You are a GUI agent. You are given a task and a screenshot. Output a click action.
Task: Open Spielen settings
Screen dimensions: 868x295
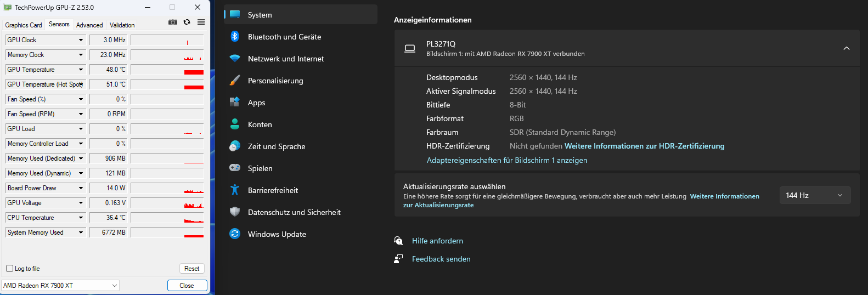click(x=260, y=168)
